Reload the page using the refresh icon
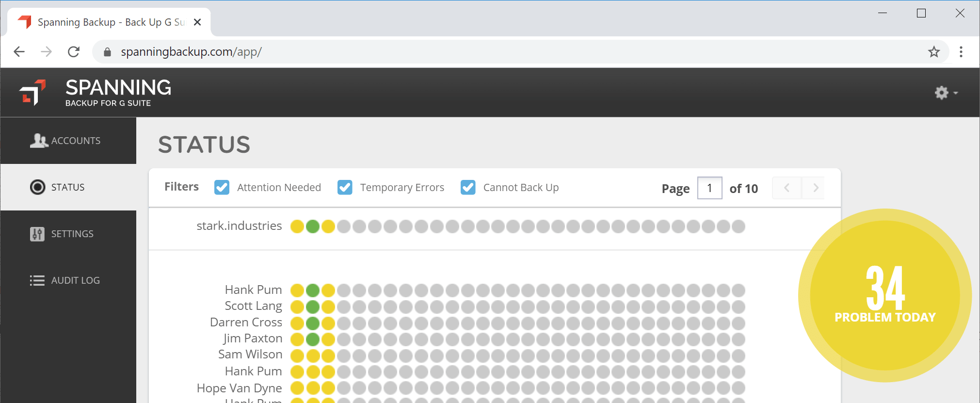This screenshot has width=980, height=403. [x=74, y=52]
